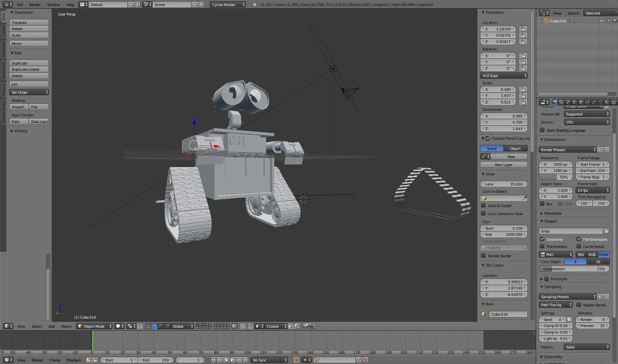
Task: Open the World properties tab icon
Action: pyautogui.click(x=575, y=102)
